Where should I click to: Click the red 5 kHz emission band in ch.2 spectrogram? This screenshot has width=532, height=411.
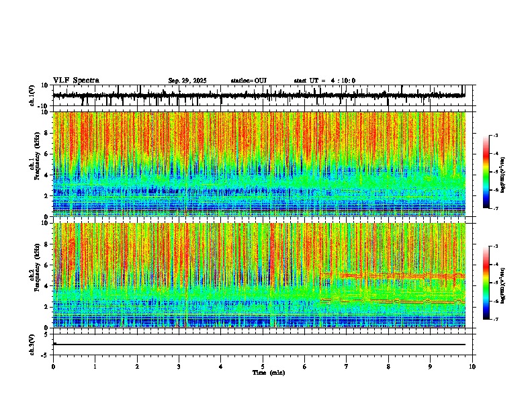[x=402, y=276]
